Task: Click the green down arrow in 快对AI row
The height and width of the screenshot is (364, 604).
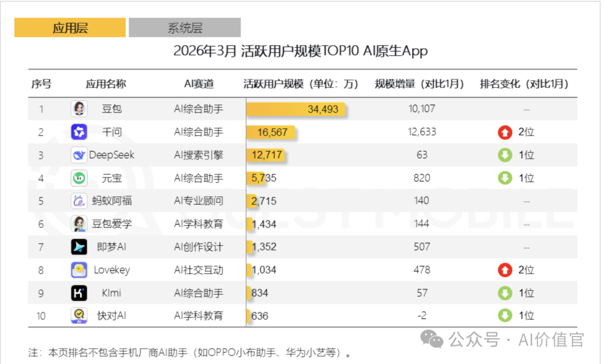Action: [505, 316]
